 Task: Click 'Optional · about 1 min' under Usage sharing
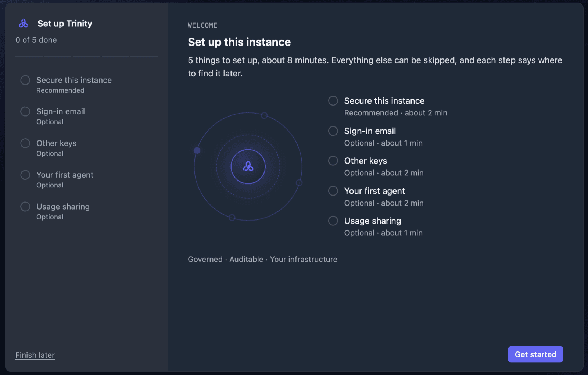(x=383, y=233)
